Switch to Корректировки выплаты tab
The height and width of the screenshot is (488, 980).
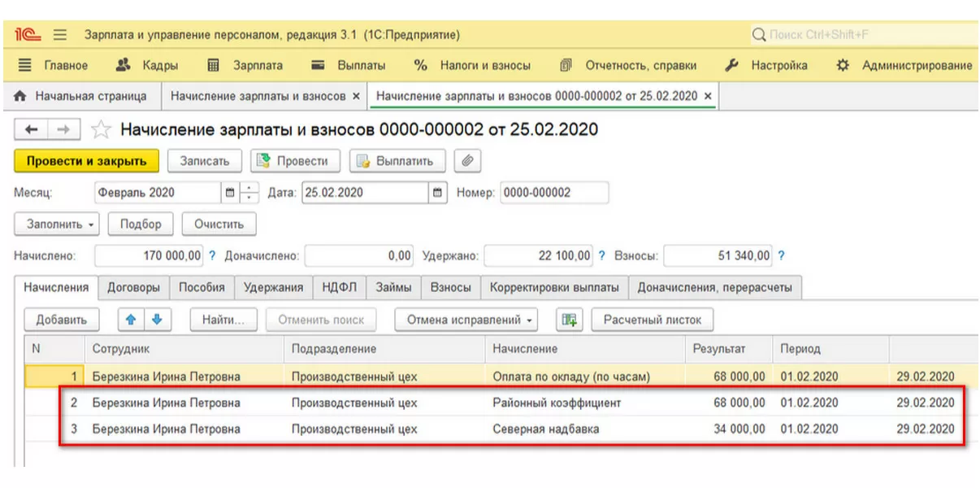554,287
